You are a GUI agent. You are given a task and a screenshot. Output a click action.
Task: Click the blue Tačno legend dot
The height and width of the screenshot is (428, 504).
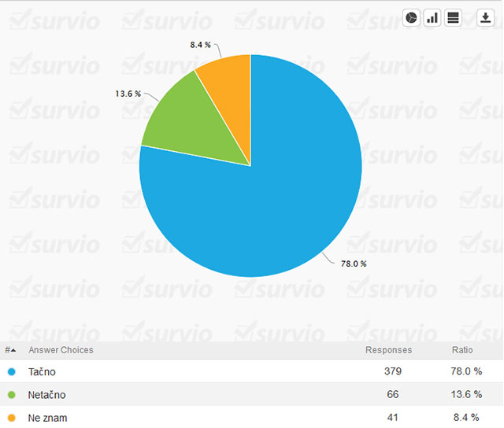pos(11,371)
